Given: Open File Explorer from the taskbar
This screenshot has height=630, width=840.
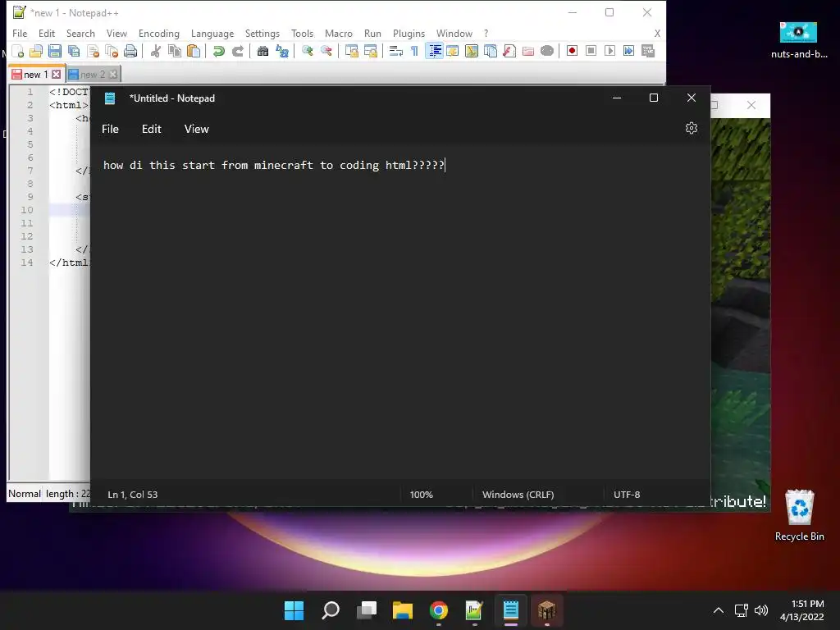Looking at the screenshot, I should (403, 610).
